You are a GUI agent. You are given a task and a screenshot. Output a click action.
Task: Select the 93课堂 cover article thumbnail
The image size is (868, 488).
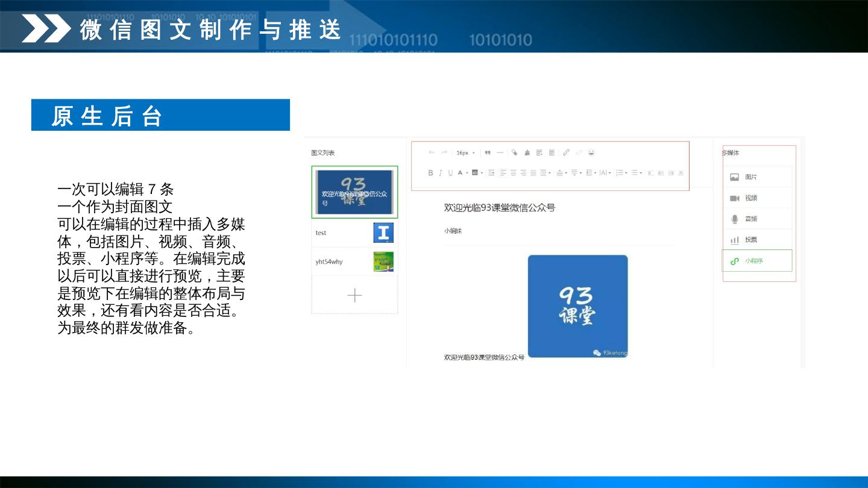(354, 192)
